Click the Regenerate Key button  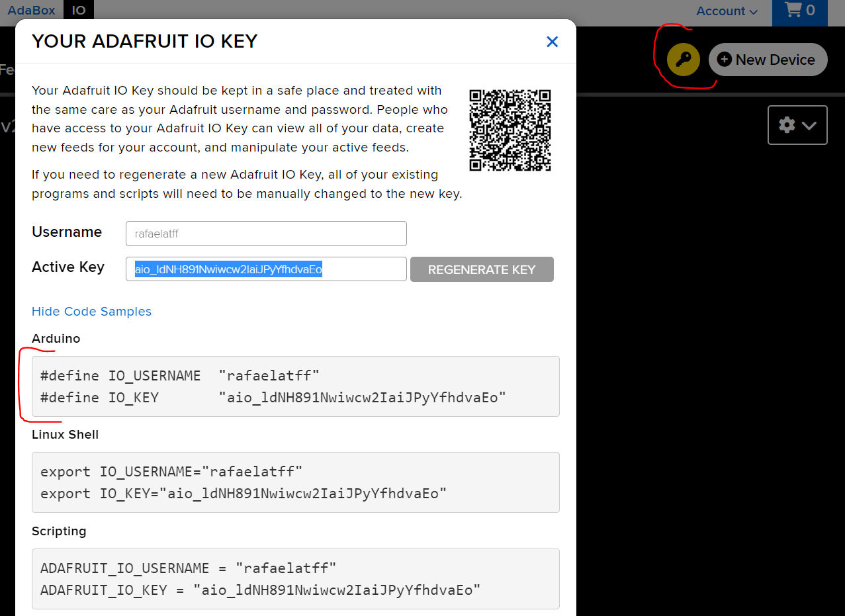click(482, 269)
